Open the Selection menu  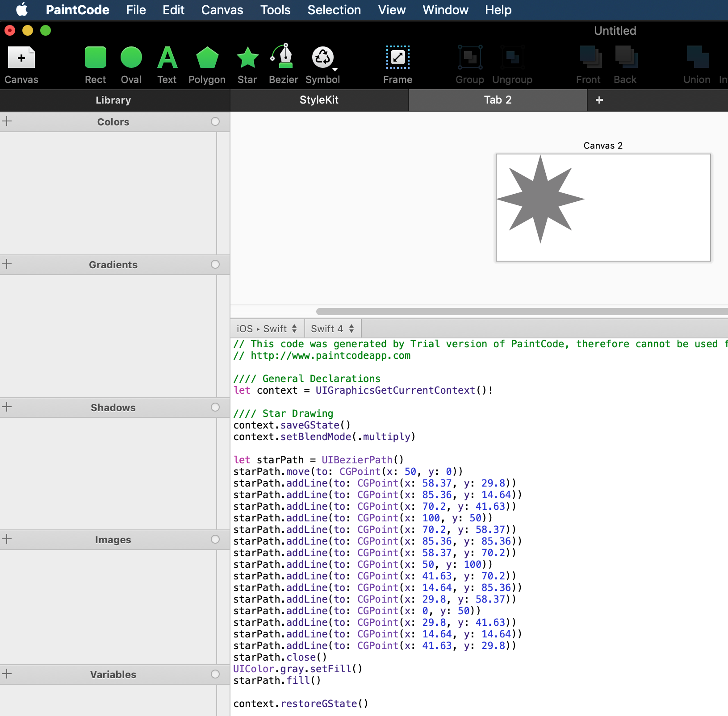[334, 10]
